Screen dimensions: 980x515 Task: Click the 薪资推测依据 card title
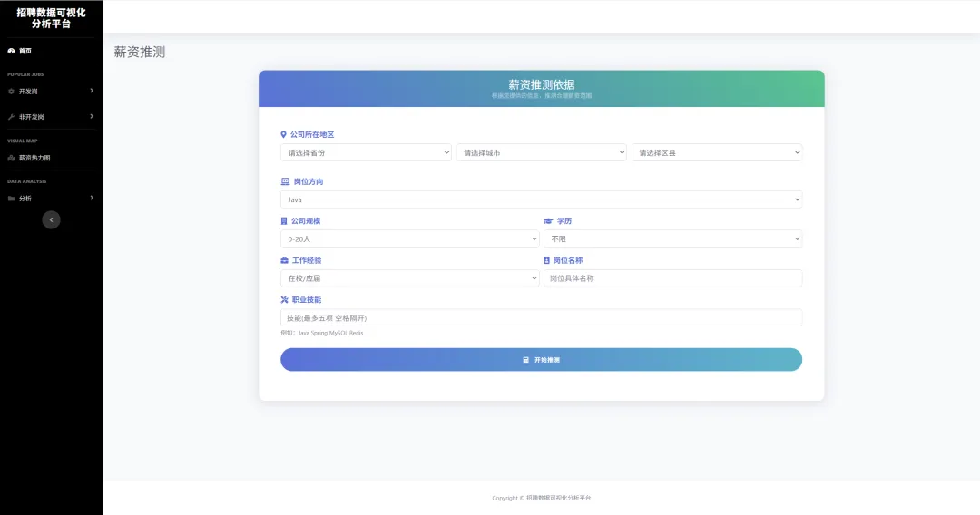[x=541, y=84]
